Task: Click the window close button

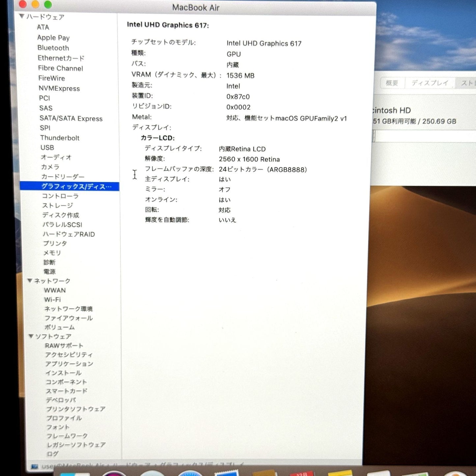Action: point(23,4)
